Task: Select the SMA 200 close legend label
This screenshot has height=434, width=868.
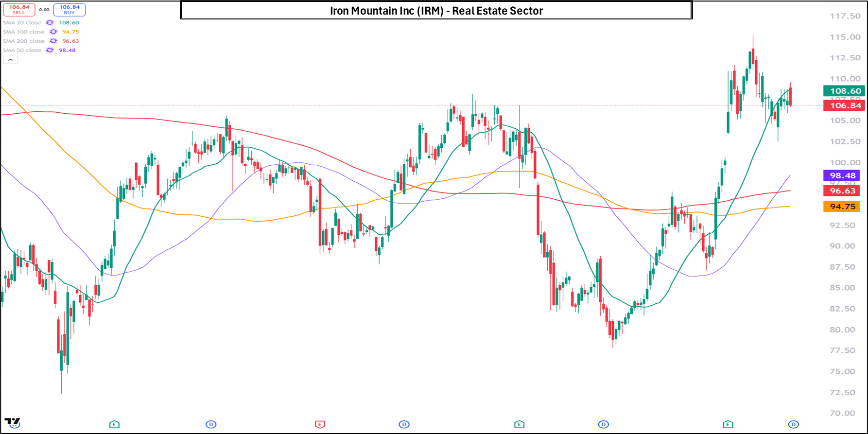Action: (24, 41)
